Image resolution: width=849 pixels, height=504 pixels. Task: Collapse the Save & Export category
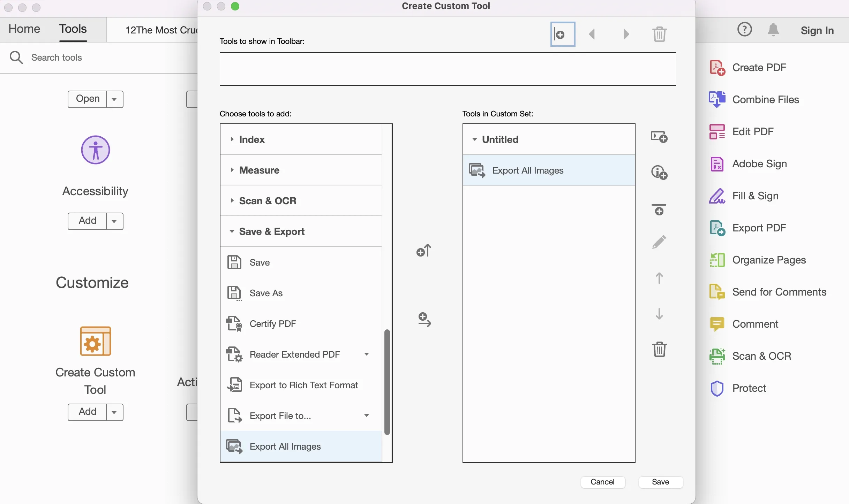tap(231, 231)
